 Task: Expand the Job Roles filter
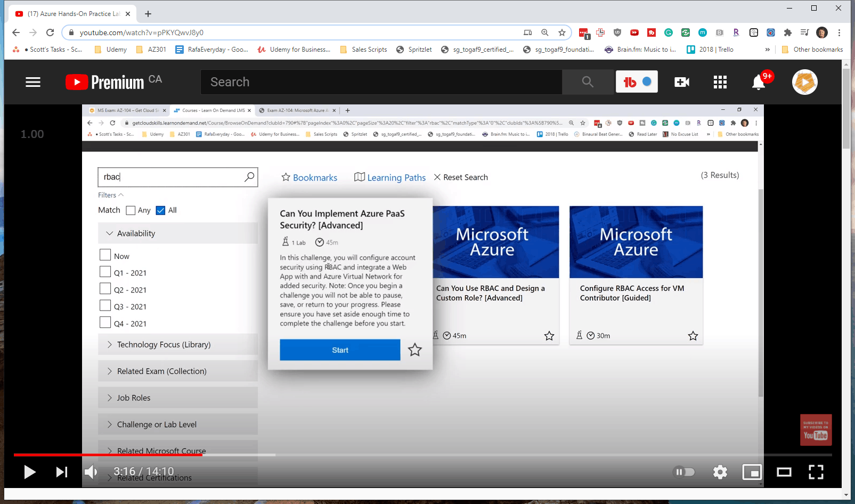pyautogui.click(x=178, y=398)
